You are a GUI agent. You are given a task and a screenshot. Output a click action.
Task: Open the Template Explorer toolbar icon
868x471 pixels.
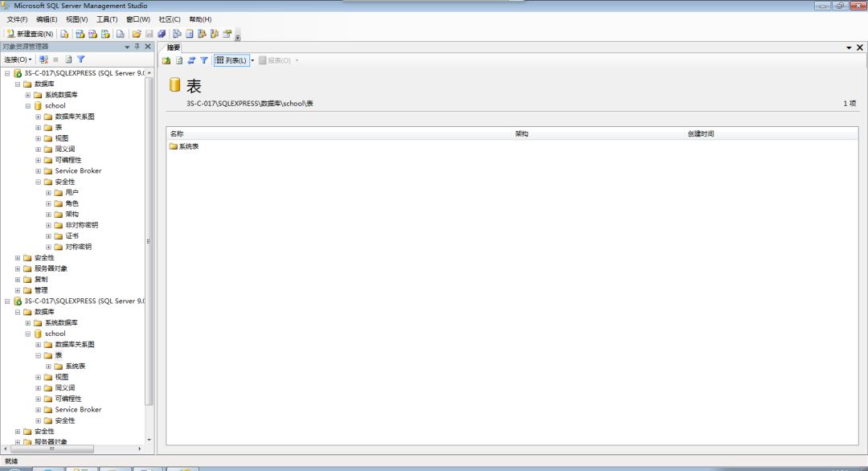[x=215, y=34]
